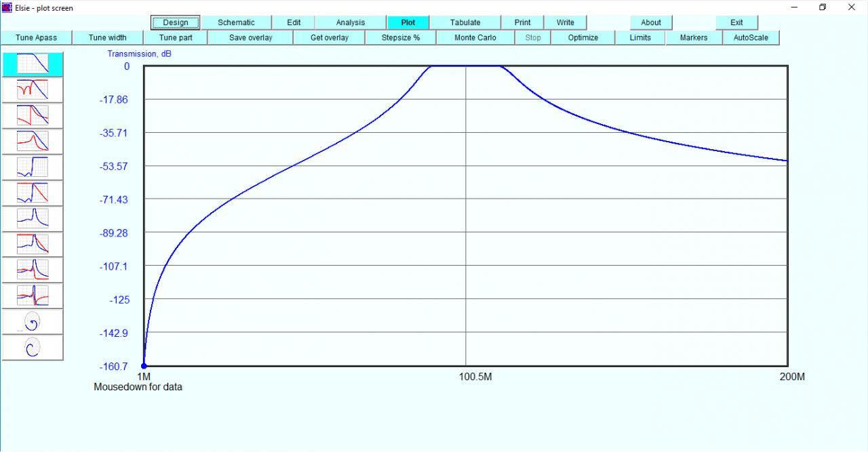Click the '-160.7' axis value
The height and width of the screenshot is (452, 868).
(115, 367)
